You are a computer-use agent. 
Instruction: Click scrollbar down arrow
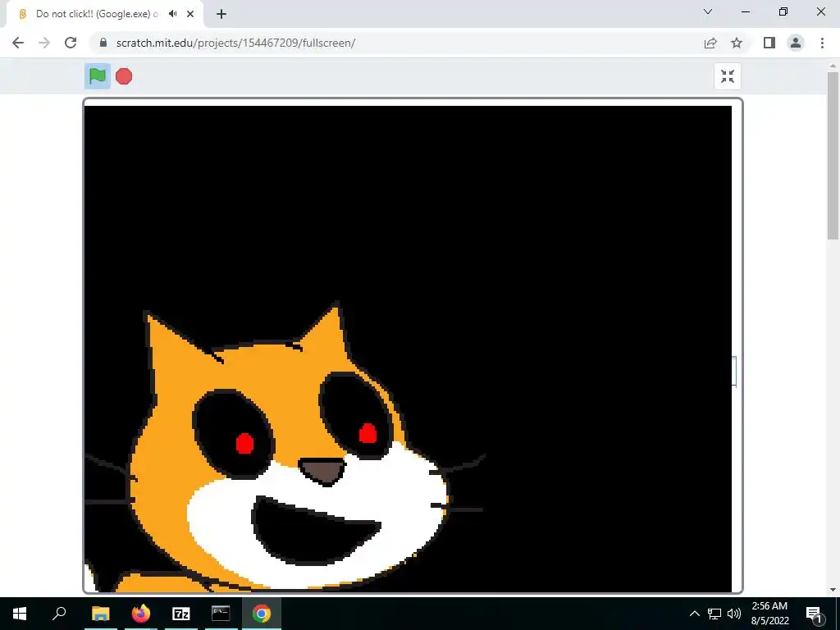833,590
